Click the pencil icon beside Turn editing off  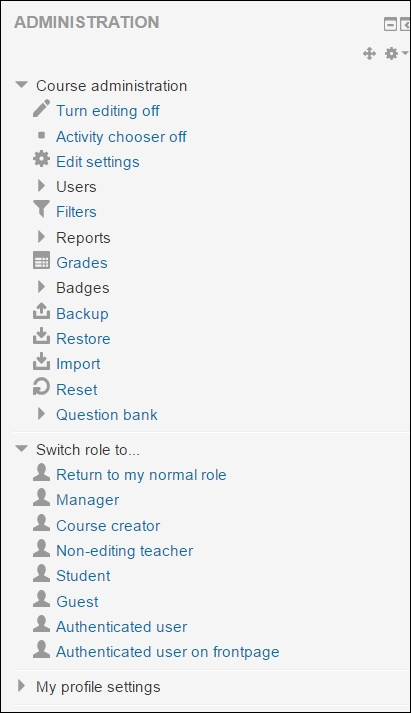click(41, 109)
